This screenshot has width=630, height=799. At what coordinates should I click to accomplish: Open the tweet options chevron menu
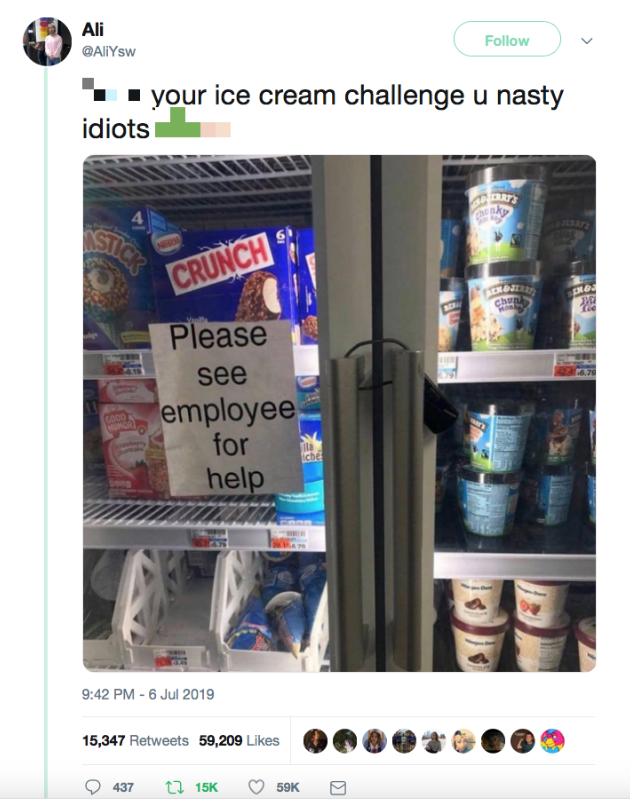pyautogui.click(x=587, y=41)
